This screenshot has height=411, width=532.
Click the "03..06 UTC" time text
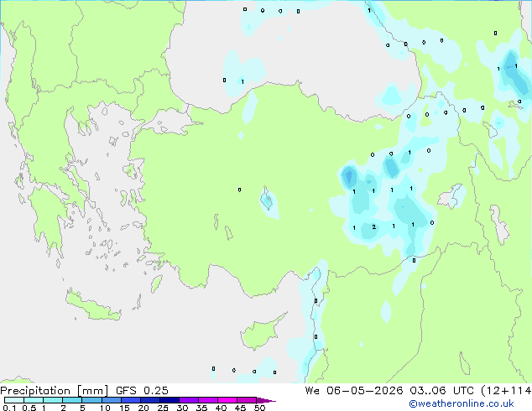click(x=441, y=391)
